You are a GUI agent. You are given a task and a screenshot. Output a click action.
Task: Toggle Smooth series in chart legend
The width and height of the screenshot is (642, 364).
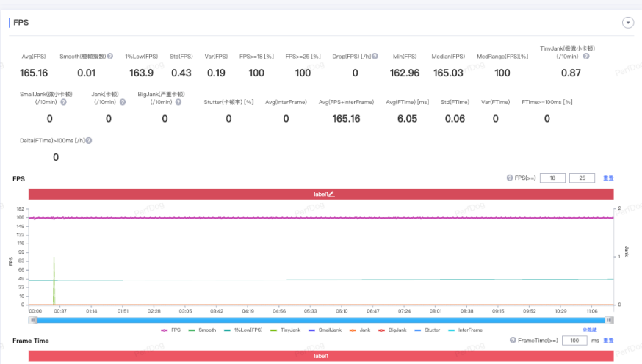pyautogui.click(x=202, y=330)
